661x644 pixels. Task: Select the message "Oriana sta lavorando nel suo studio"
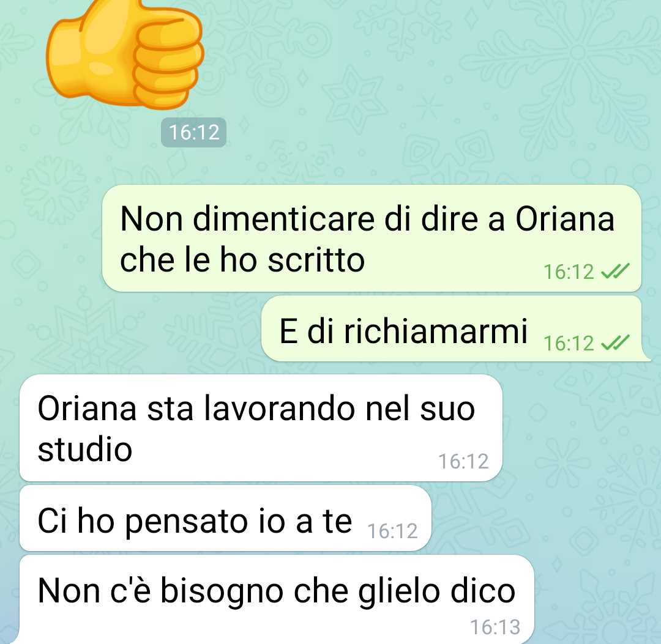click(x=261, y=428)
